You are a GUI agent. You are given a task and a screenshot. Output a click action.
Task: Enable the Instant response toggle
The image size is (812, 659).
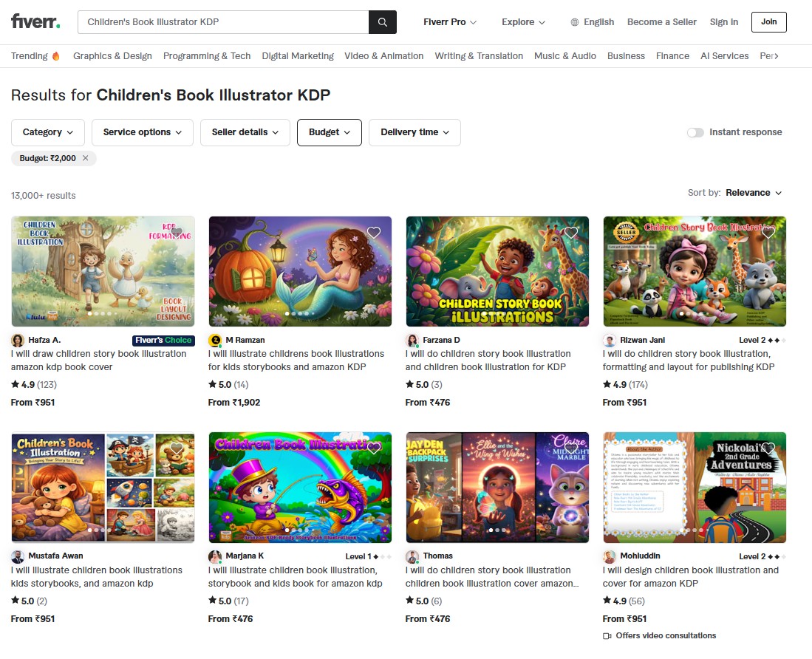click(695, 132)
